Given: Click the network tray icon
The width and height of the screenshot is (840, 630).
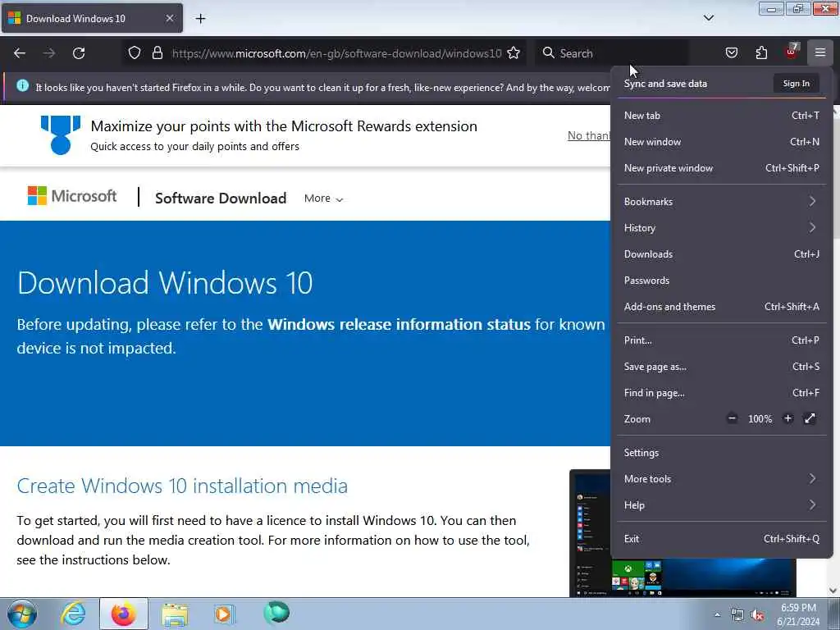Looking at the screenshot, I should pyautogui.click(x=737, y=615).
